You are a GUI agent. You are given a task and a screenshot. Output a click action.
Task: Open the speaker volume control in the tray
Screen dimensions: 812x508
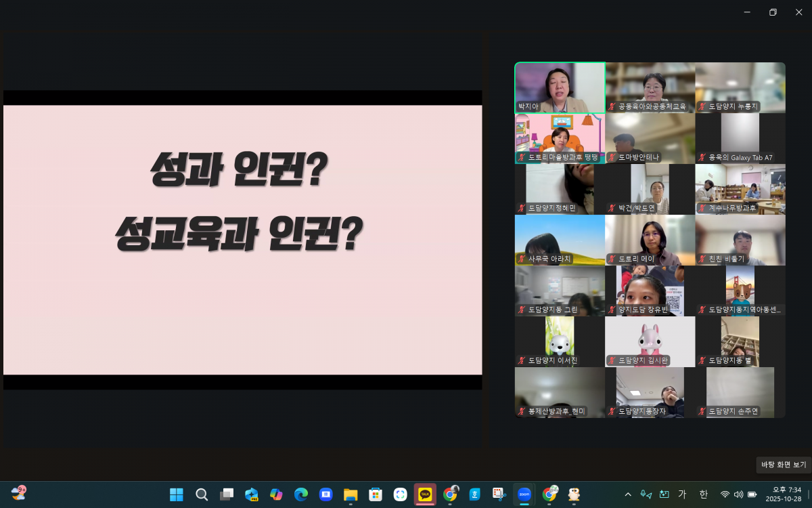tap(738, 494)
